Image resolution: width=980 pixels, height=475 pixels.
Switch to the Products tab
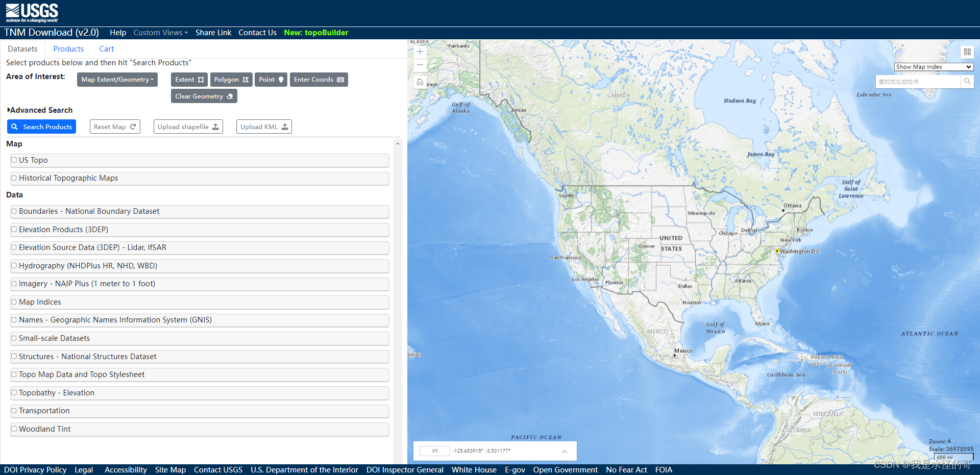pyautogui.click(x=68, y=49)
